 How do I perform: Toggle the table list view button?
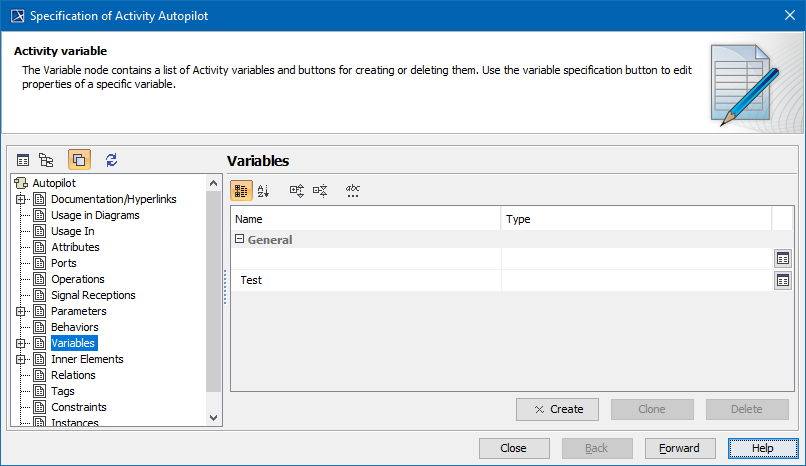pos(23,160)
